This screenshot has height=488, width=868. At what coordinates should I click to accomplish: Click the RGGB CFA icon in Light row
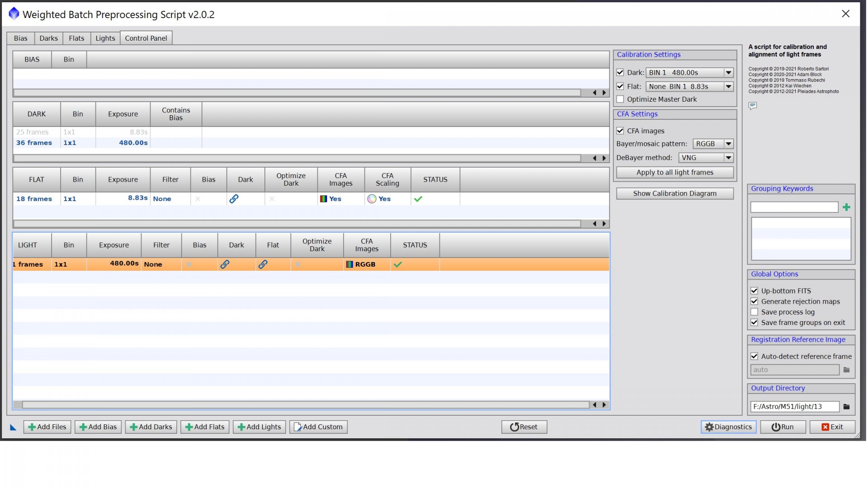click(x=349, y=264)
